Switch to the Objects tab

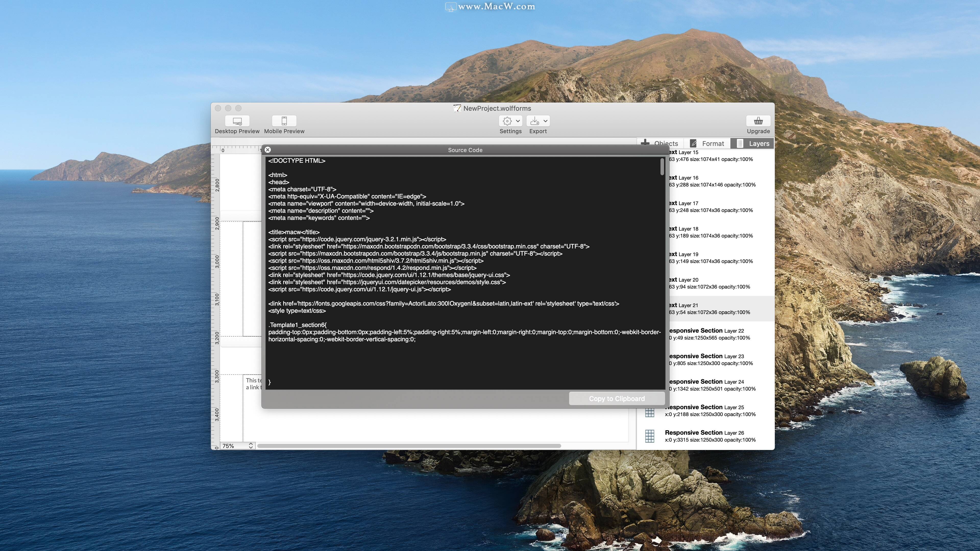660,143
